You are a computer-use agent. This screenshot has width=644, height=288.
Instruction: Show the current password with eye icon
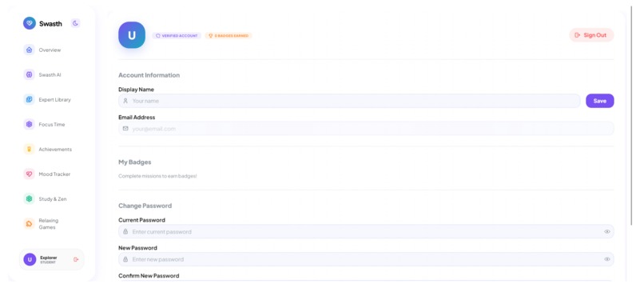click(607, 232)
